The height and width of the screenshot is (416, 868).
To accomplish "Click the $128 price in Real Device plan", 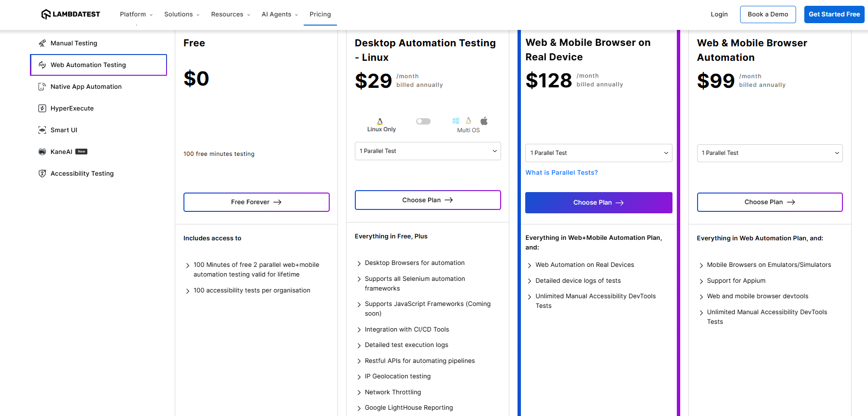I will tap(548, 80).
